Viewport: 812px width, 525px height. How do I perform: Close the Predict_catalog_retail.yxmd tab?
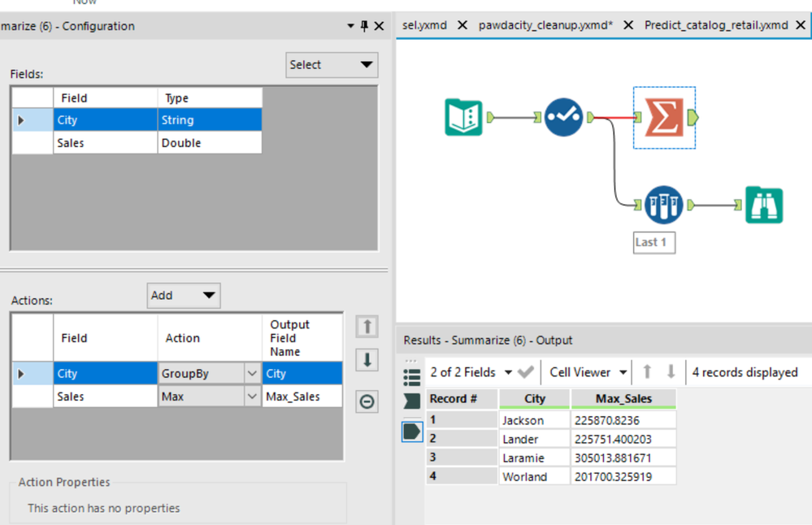pyautogui.click(x=801, y=25)
